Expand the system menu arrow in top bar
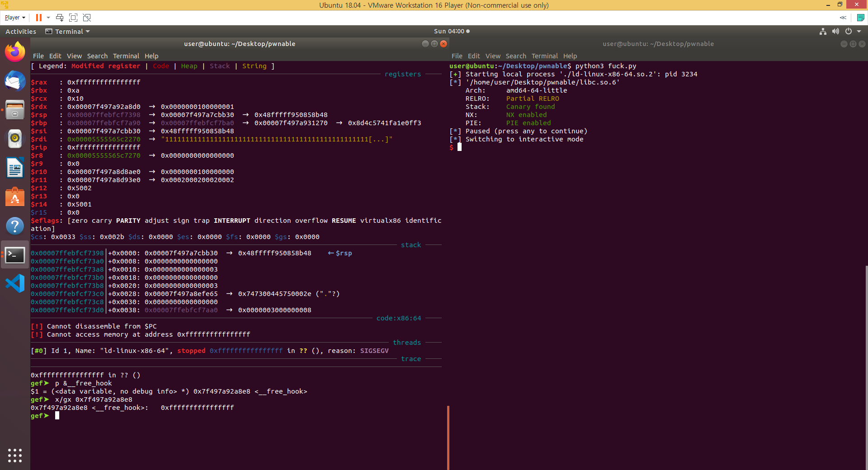The height and width of the screenshot is (470, 868). [x=859, y=31]
